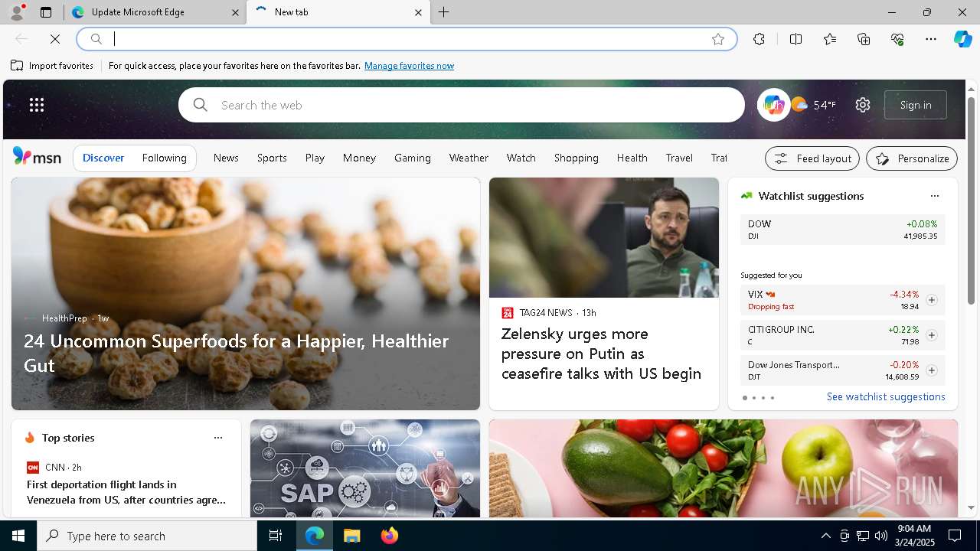Image resolution: width=980 pixels, height=551 pixels.
Task: Click Import favorites icon on favorites bar
Action: [x=17, y=66]
